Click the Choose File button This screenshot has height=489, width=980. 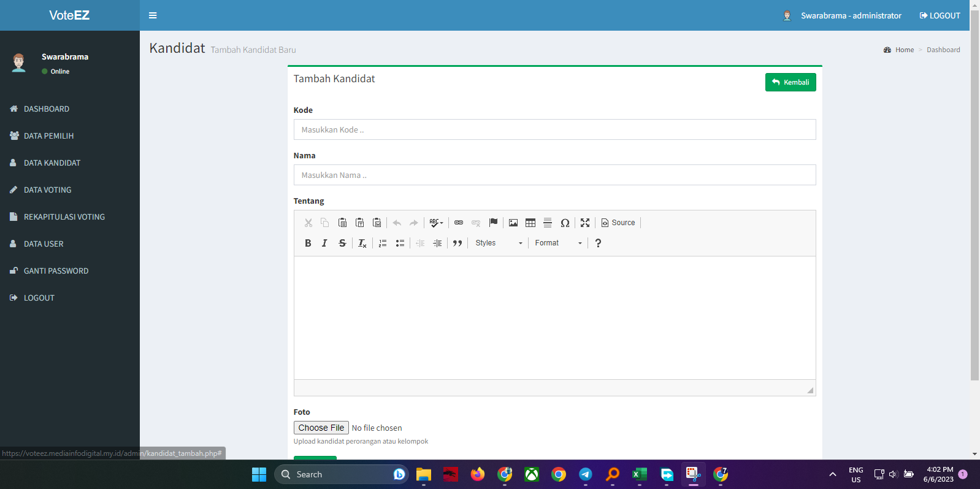[321, 428]
